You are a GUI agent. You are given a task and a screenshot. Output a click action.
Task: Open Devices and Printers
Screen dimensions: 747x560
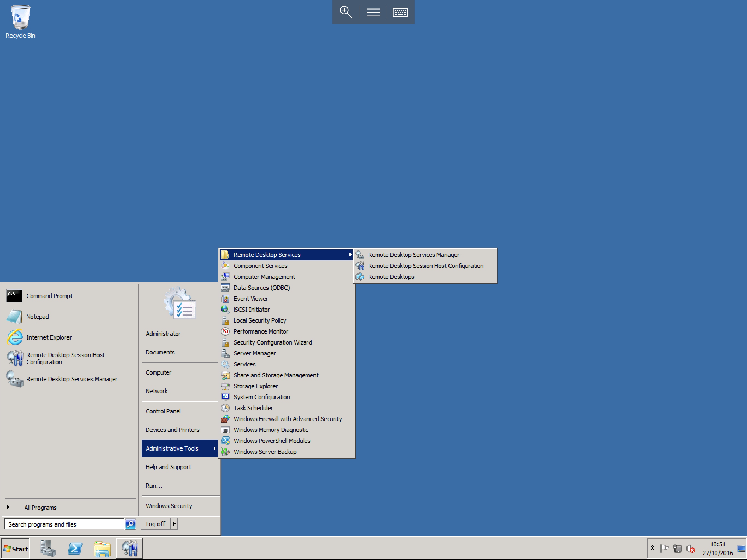pyautogui.click(x=180, y=430)
